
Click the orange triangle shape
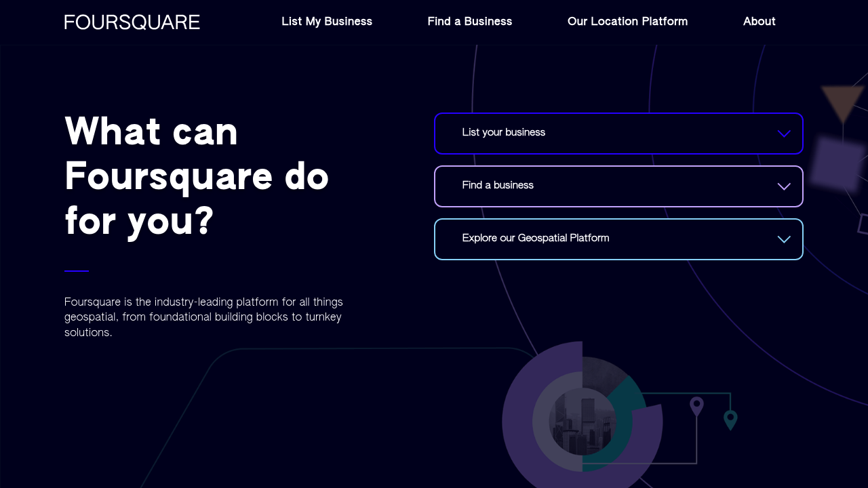tap(843, 104)
